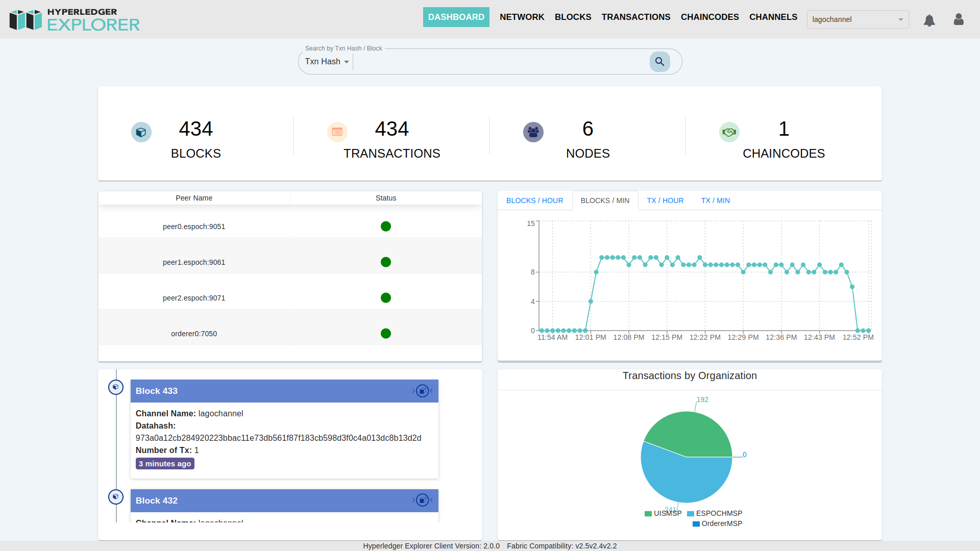Toggle the ESPOCHMSP legend entry

[715, 513]
